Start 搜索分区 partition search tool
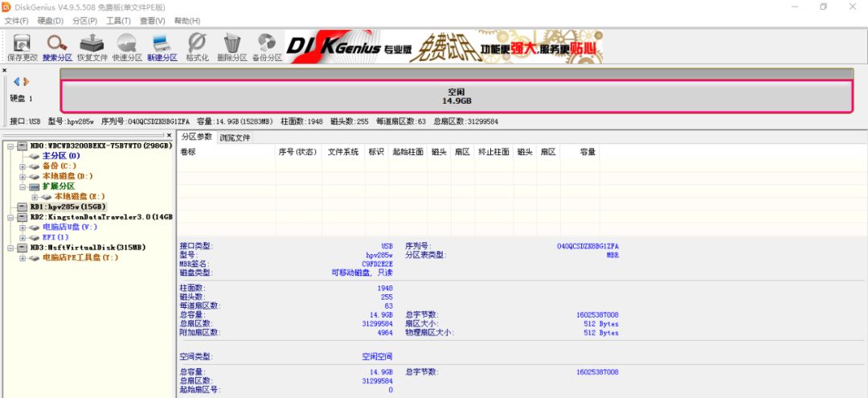Viewport: 868px width, 398px height. (x=57, y=47)
